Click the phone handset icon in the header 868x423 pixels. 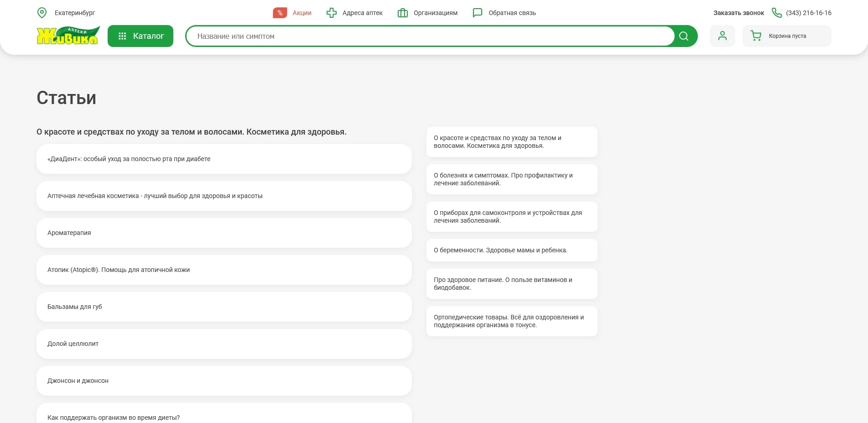[776, 13]
